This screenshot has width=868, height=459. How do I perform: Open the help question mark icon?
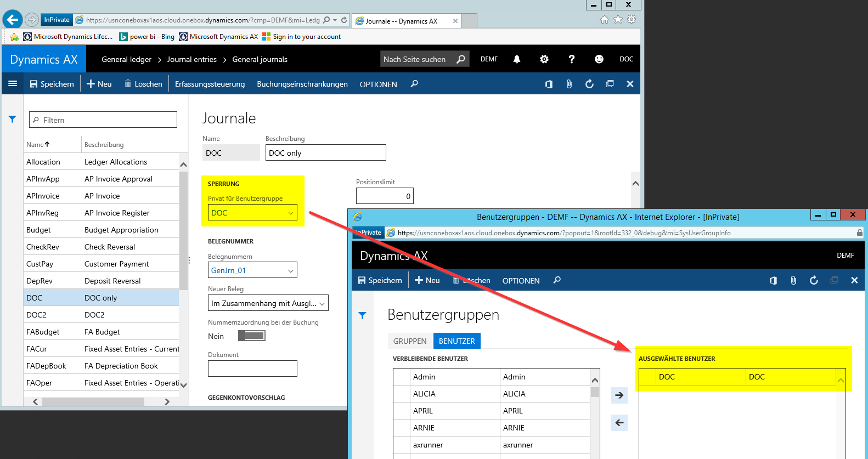tap(571, 59)
